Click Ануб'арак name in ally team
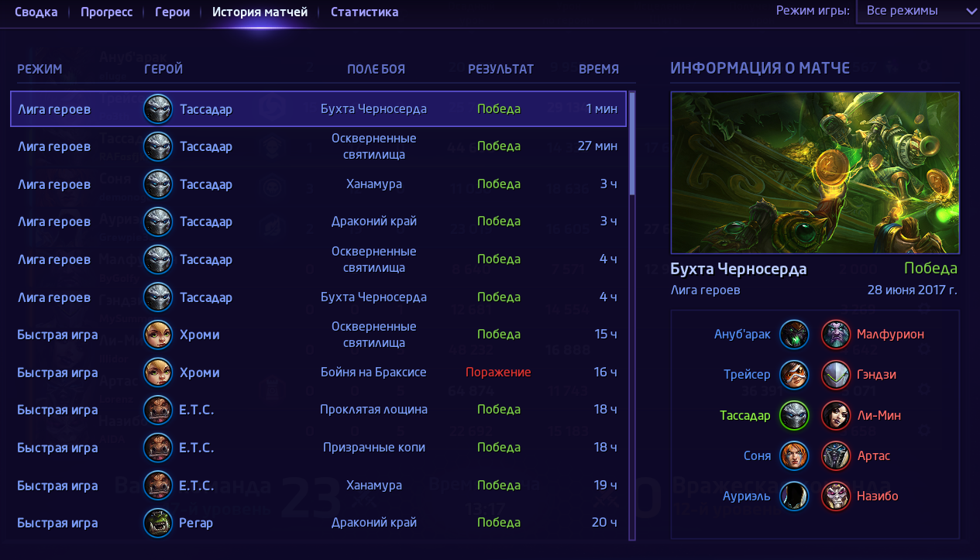 click(x=742, y=335)
